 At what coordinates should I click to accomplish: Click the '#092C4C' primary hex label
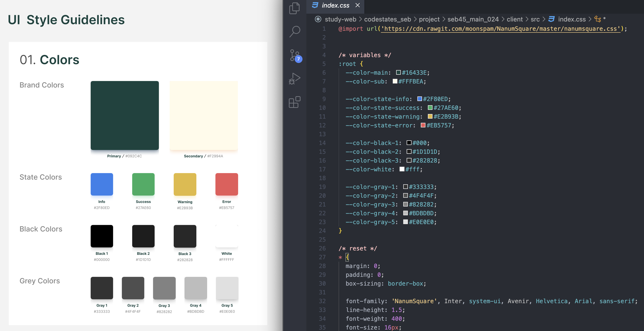point(133,156)
